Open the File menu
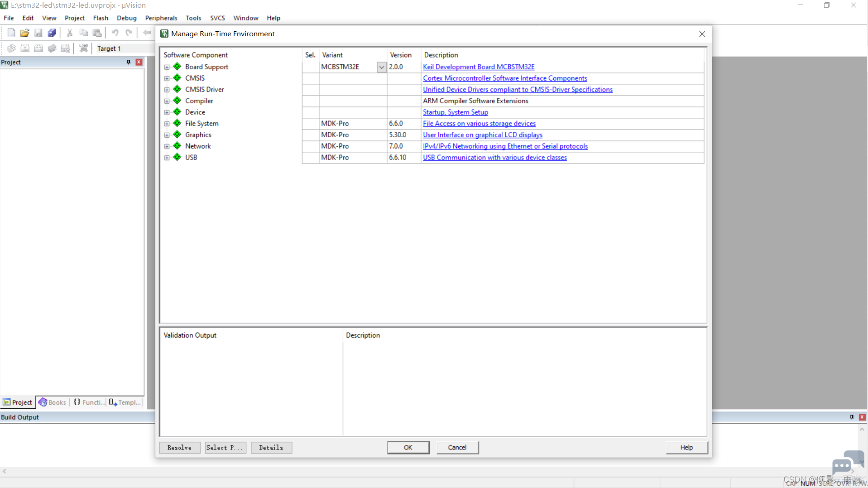The height and width of the screenshot is (488, 868). [9, 18]
